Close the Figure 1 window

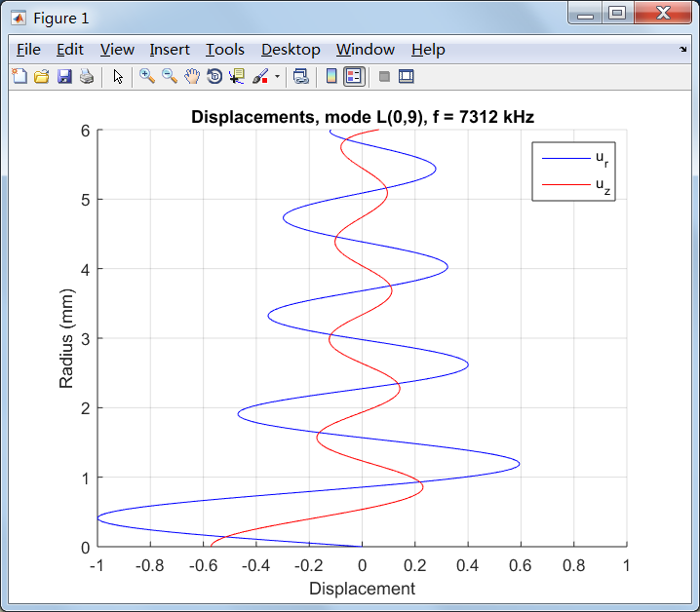click(x=663, y=13)
